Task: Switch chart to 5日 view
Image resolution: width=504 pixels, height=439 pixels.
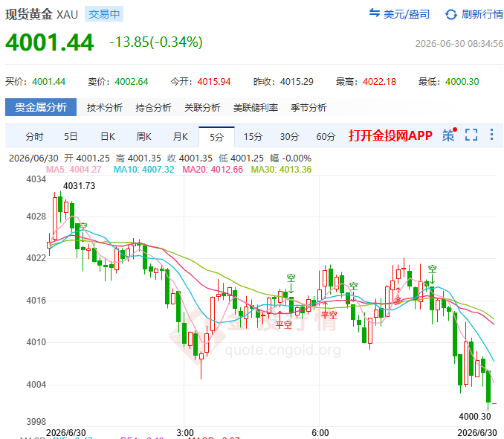Action: (x=71, y=137)
